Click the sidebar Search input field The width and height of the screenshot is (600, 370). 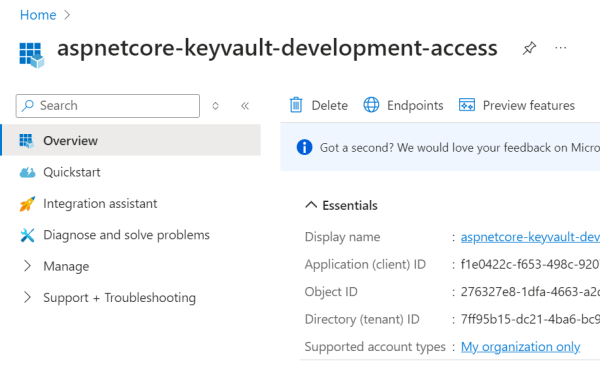pyautogui.click(x=108, y=106)
